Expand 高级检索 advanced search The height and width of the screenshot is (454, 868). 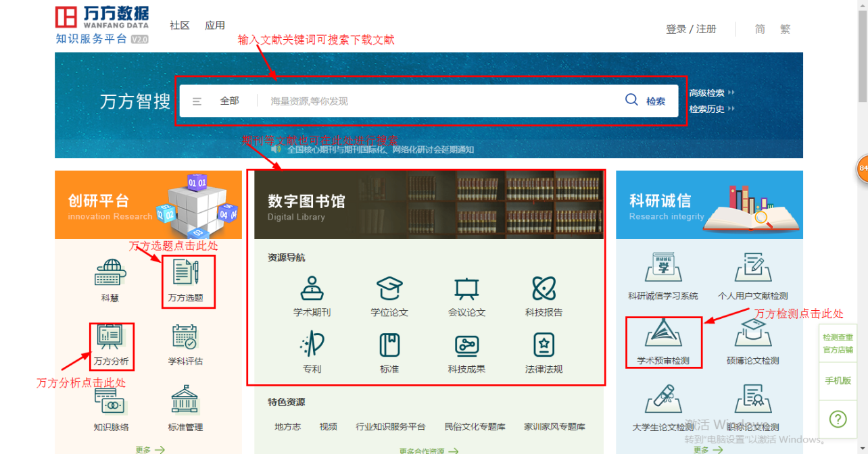(712, 93)
